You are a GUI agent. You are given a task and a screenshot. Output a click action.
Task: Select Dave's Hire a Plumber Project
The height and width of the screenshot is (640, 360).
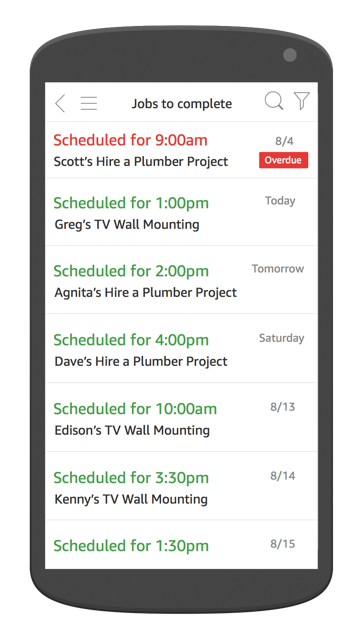tap(181, 349)
